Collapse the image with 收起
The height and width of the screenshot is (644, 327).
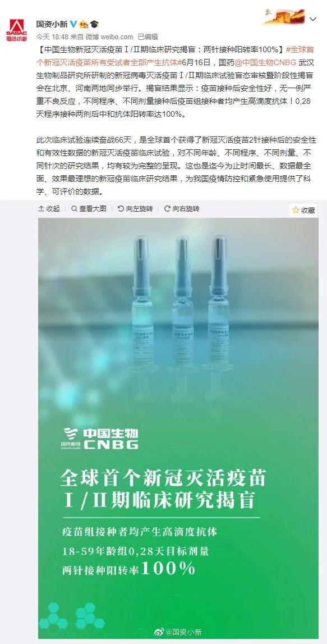click(x=49, y=209)
